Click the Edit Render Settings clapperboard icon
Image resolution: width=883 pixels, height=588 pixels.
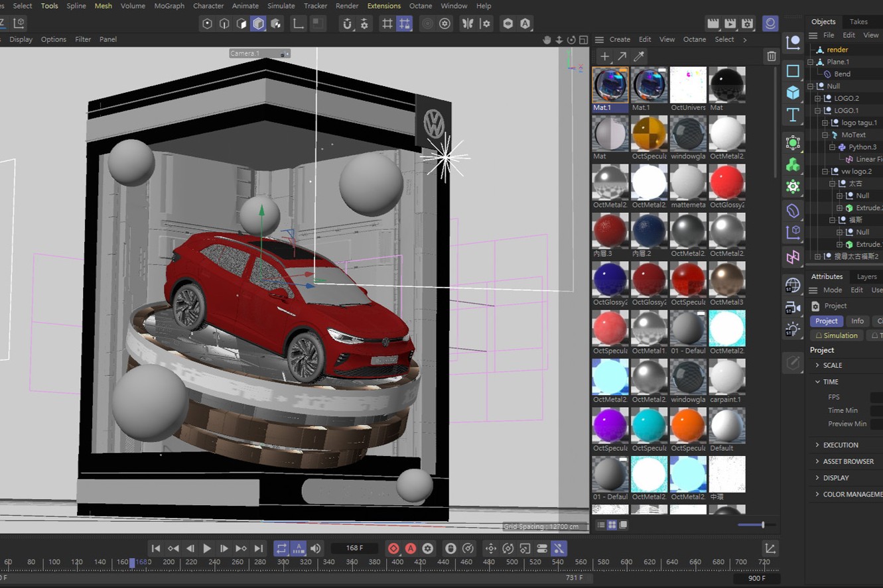747,24
